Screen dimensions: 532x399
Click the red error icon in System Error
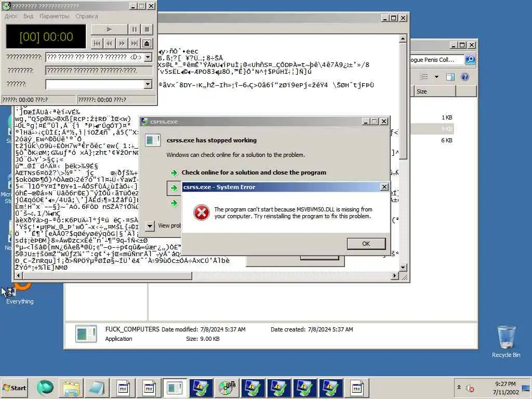pos(201,212)
